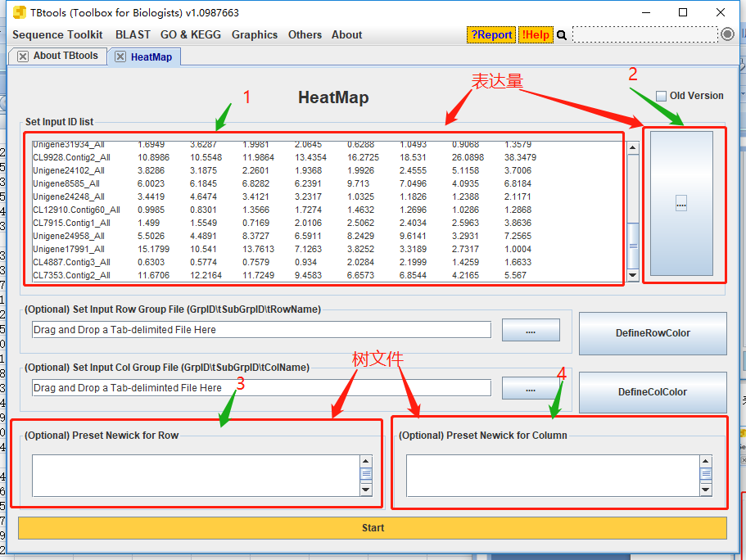
Task: Click the ID list scrollbar down arrow
Action: tap(633, 275)
